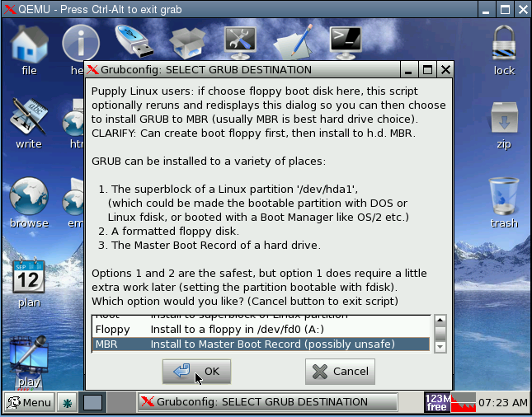Select the Floppy install option

[261, 329]
